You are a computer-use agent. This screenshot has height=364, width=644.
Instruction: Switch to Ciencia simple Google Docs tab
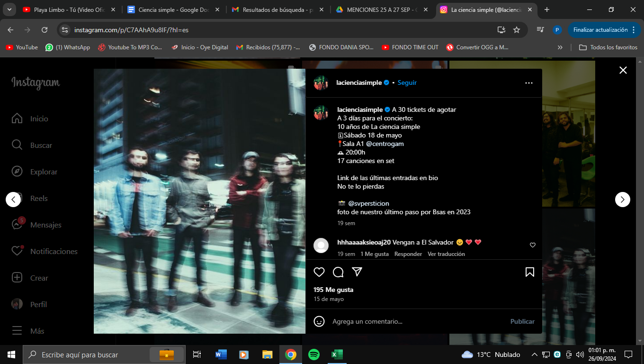173,9
